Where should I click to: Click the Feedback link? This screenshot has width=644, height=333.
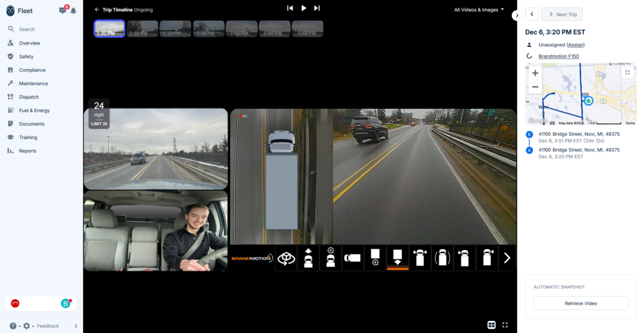tap(48, 326)
